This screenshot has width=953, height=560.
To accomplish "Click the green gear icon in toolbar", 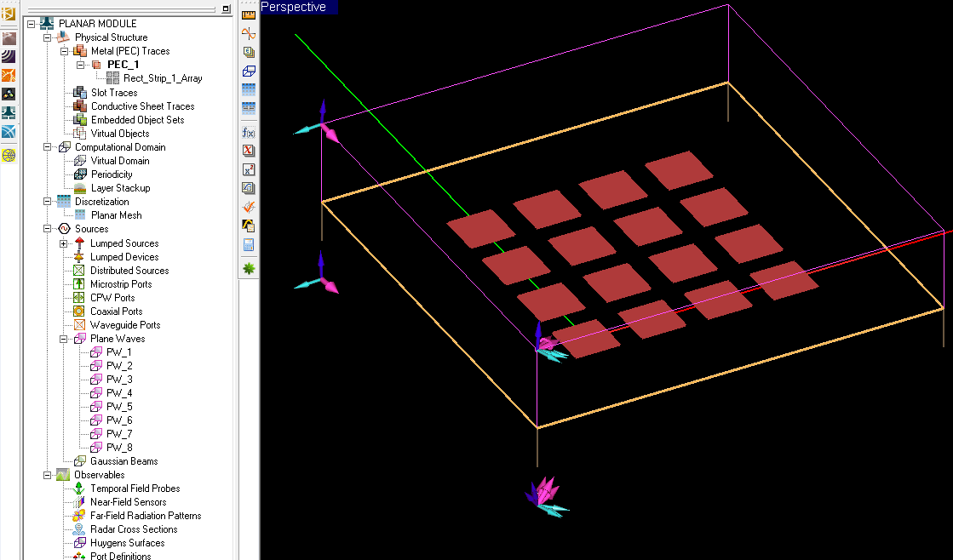I will (x=249, y=268).
